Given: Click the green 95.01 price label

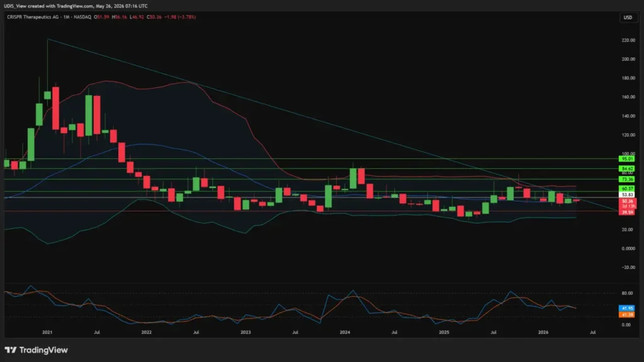Looking at the screenshot, I should pos(627,159).
